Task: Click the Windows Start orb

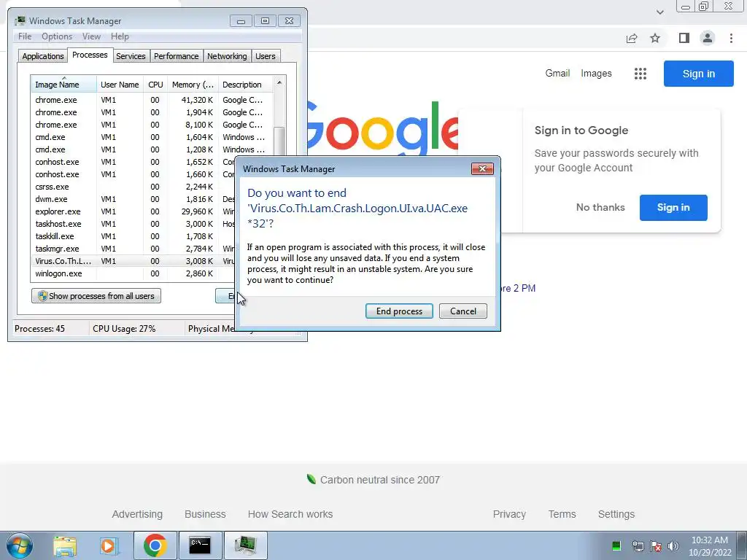Action: [20, 545]
